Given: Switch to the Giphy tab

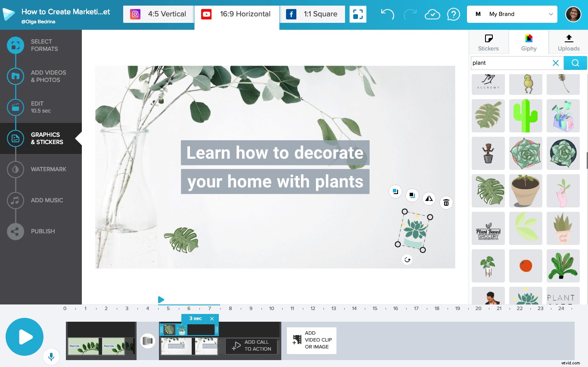Looking at the screenshot, I should click(x=529, y=42).
